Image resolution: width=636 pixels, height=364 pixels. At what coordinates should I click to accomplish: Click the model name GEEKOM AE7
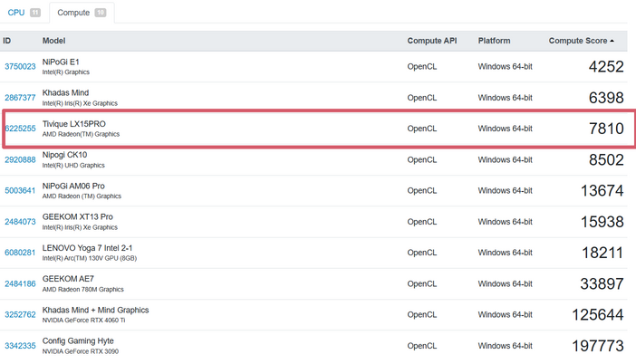68,279
